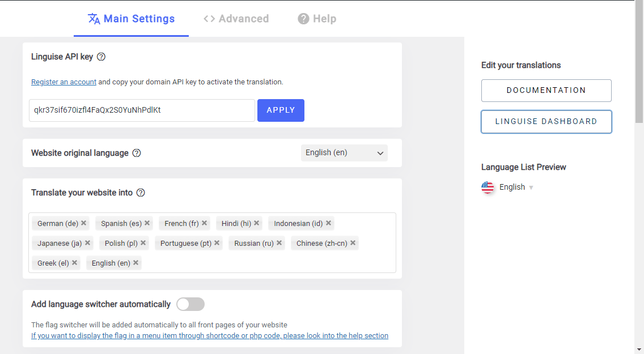Open the Register an account link
Viewport: 644px width, 354px height.
click(x=63, y=82)
